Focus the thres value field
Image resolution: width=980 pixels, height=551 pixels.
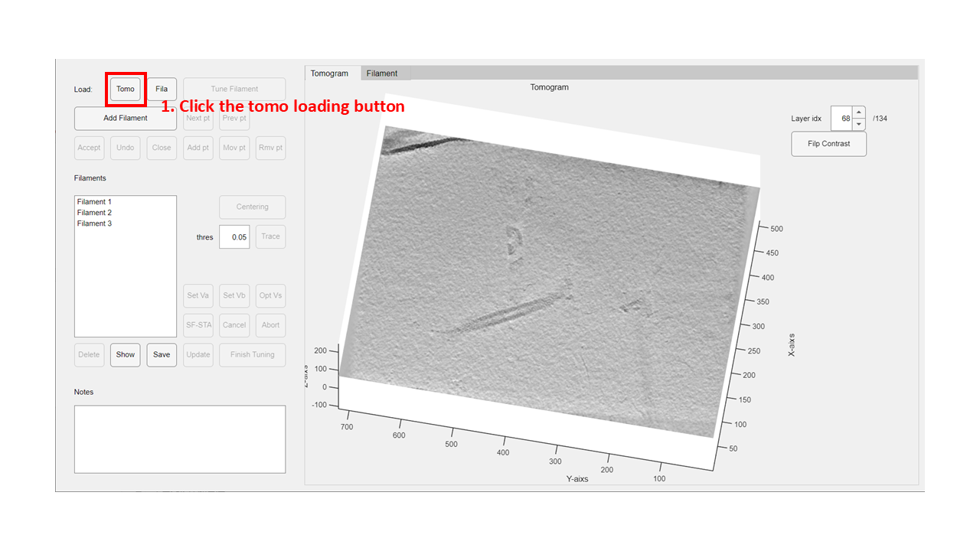pos(234,236)
